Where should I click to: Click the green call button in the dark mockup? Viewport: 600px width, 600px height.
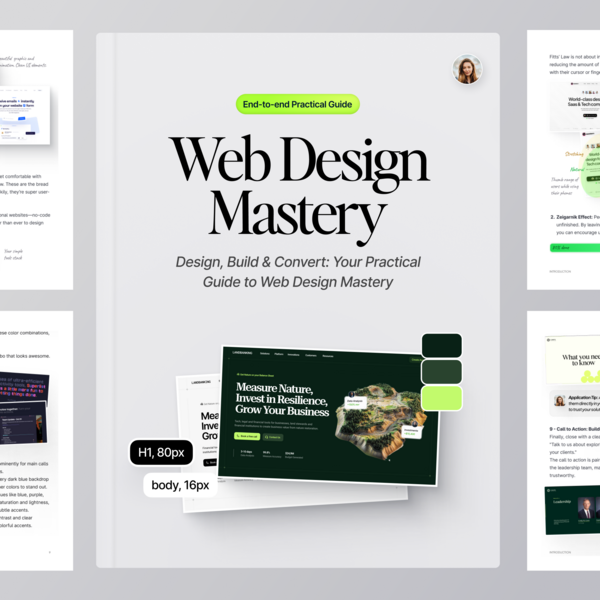pyautogui.click(x=247, y=436)
